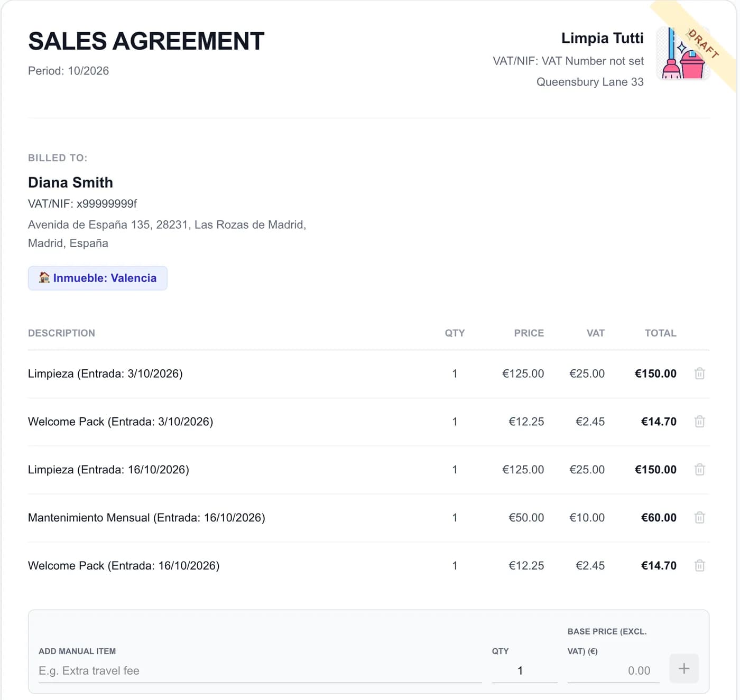Image resolution: width=740 pixels, height=700 pixels.
Task: Click the Limpieza (Entrada: 3/10/2026) description
Action: click(105, 374)
